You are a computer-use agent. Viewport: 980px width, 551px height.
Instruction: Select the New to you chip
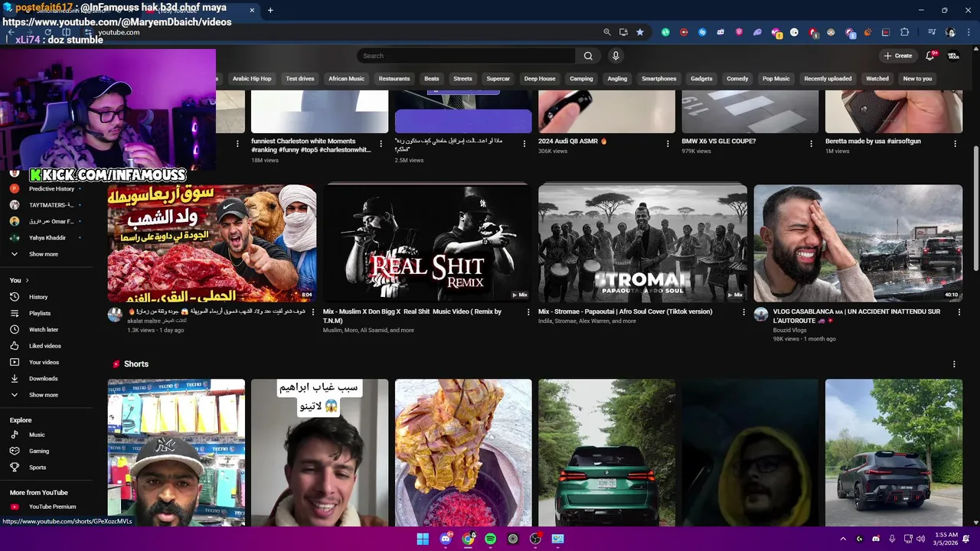click(x=917, y=79)
